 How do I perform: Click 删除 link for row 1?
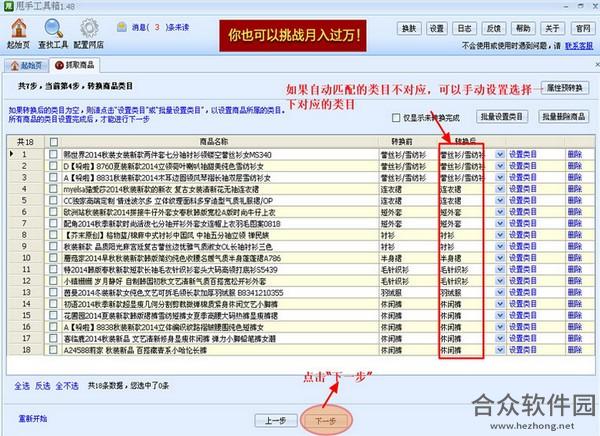point(575,154)
